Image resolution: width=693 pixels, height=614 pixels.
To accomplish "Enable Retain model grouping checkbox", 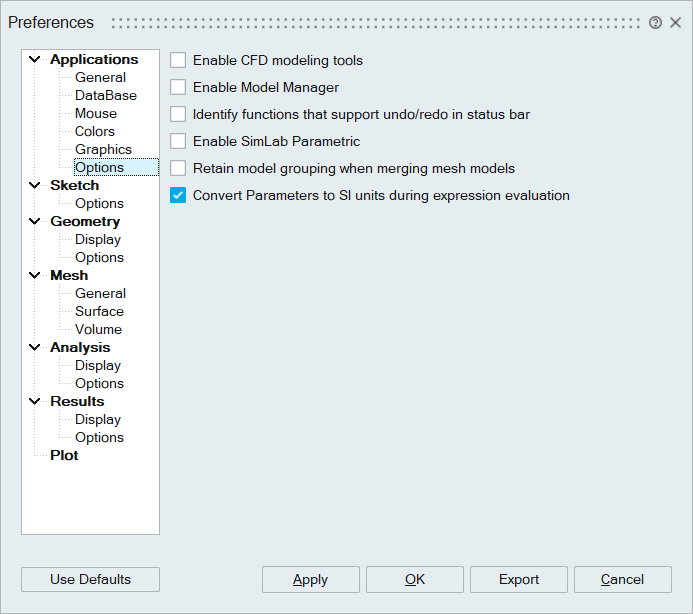I will (x=178, y=168).
